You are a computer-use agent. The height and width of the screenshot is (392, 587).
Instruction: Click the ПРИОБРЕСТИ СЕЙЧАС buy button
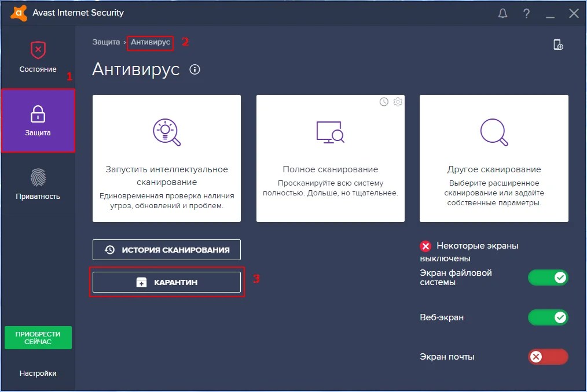point(38,338)
